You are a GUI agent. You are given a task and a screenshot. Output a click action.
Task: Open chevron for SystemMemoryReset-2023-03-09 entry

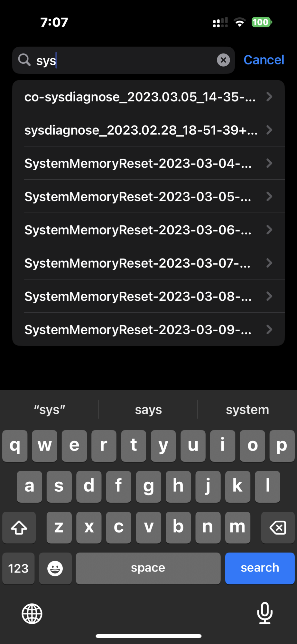pos(269,329)
